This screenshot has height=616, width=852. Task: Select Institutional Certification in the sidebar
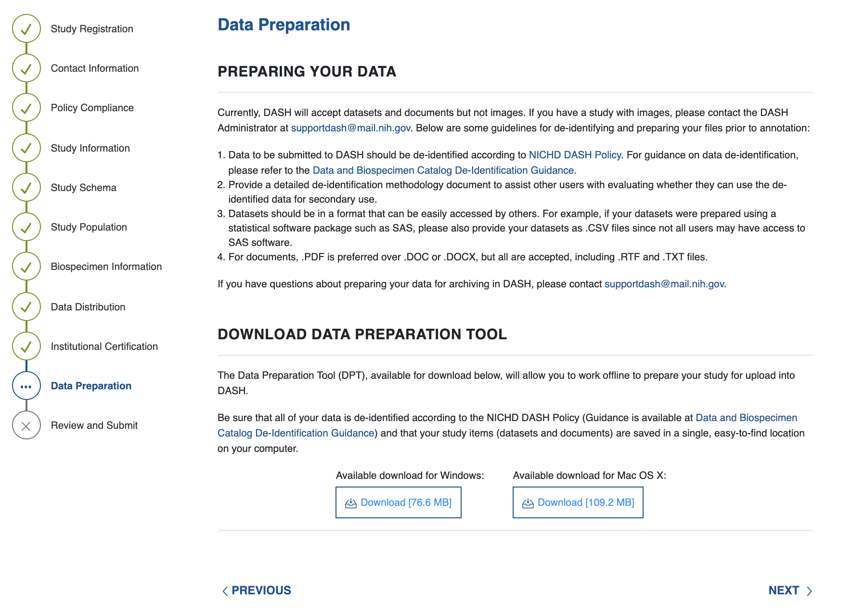(x=104, y=346)
